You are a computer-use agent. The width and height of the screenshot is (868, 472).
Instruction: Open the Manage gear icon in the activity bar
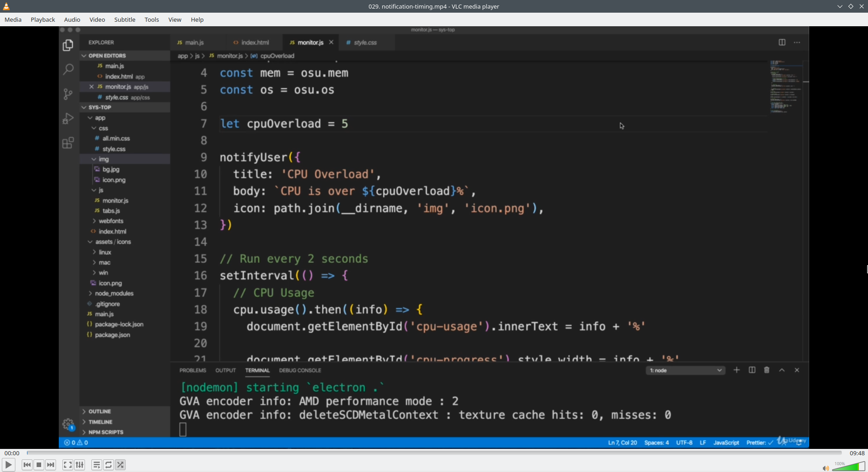click(x=68, y=424)
